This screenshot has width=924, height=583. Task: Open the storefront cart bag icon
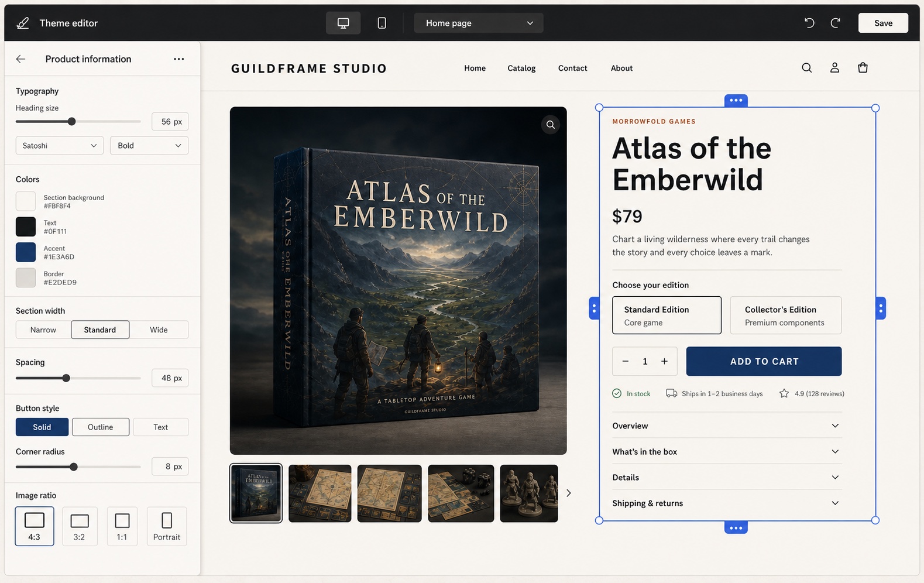click(863, 68)
